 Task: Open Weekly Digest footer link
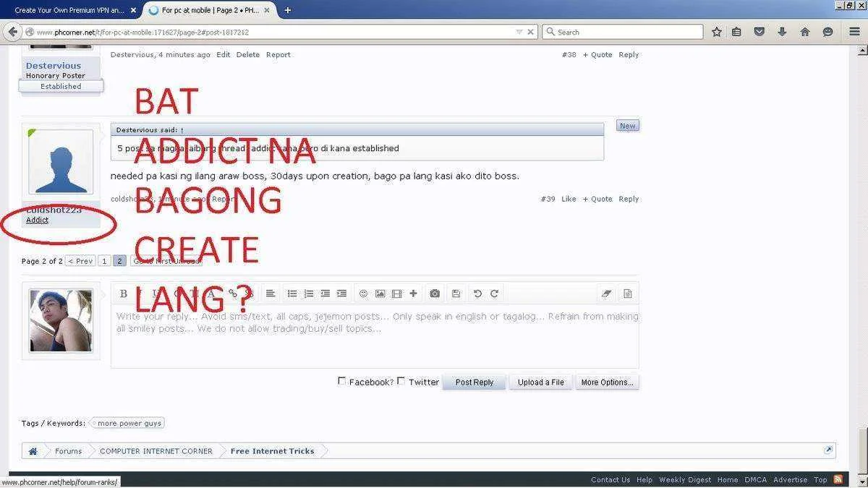click(684, 479)
